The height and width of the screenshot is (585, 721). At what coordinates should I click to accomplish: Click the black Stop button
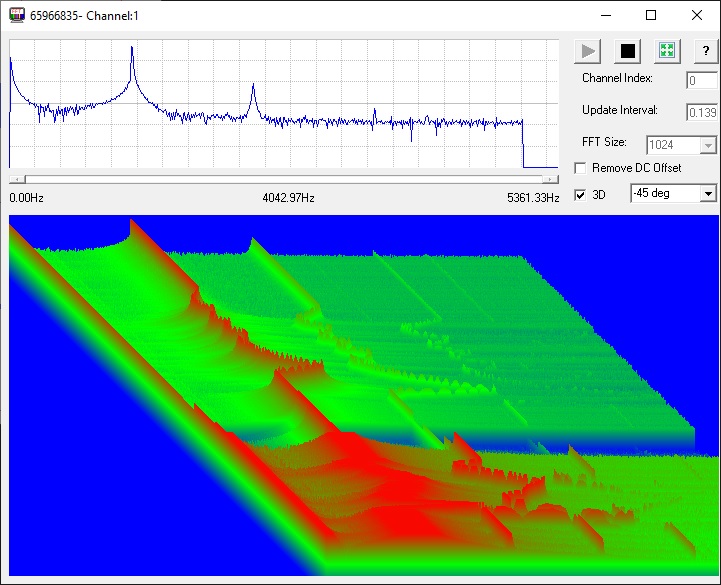pos(628,51)
